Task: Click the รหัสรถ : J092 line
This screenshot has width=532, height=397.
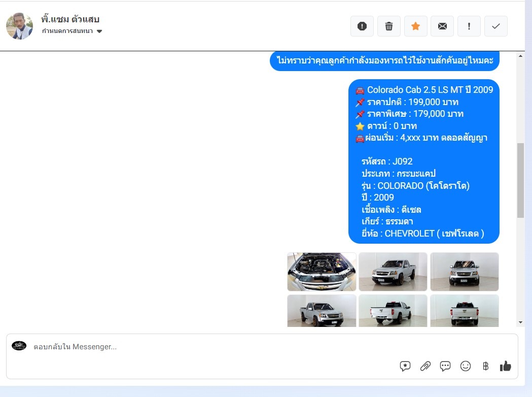Action: click(387, 161)
